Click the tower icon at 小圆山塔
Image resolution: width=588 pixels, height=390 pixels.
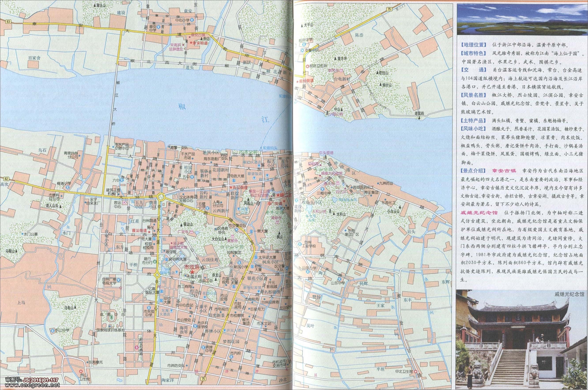[x=327, y=113]
